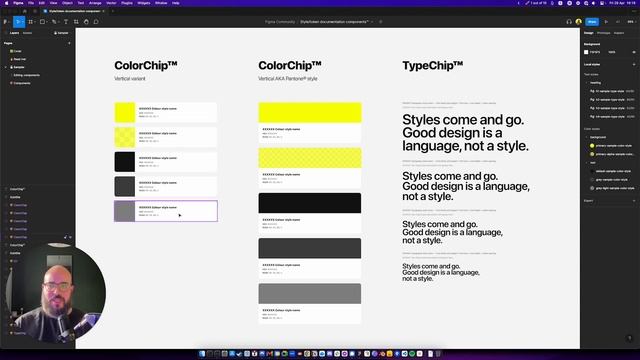Start audio conversation with headphones icon
The width and height of the screenshot is (640, 360).
coord(569,22)
